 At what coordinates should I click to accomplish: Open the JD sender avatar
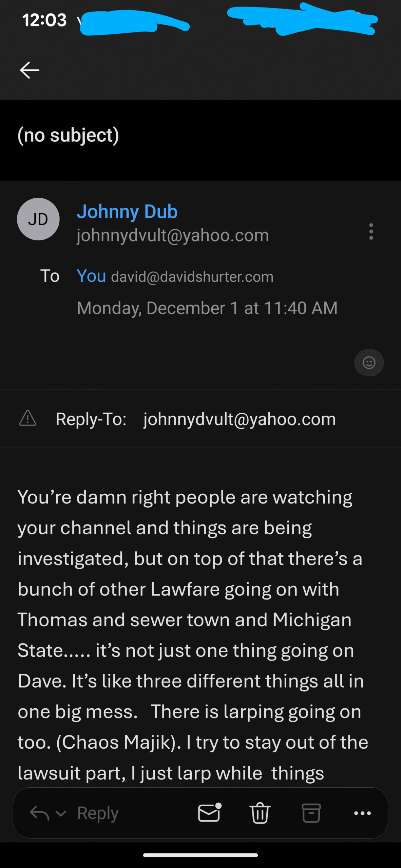38,219
